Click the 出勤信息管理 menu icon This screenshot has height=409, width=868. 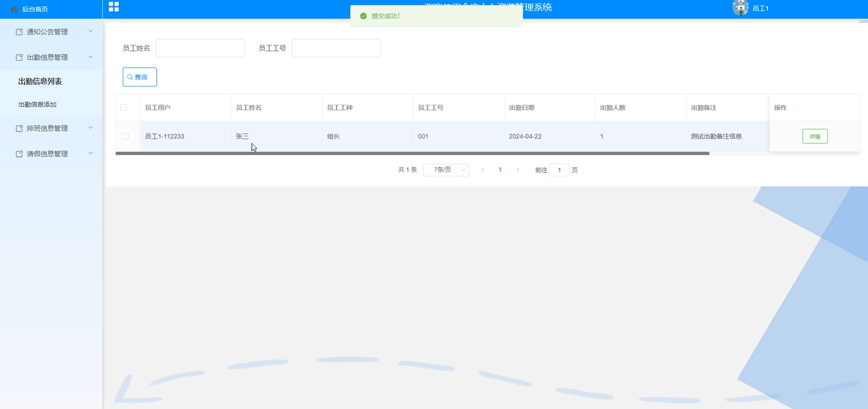(19, 57)
